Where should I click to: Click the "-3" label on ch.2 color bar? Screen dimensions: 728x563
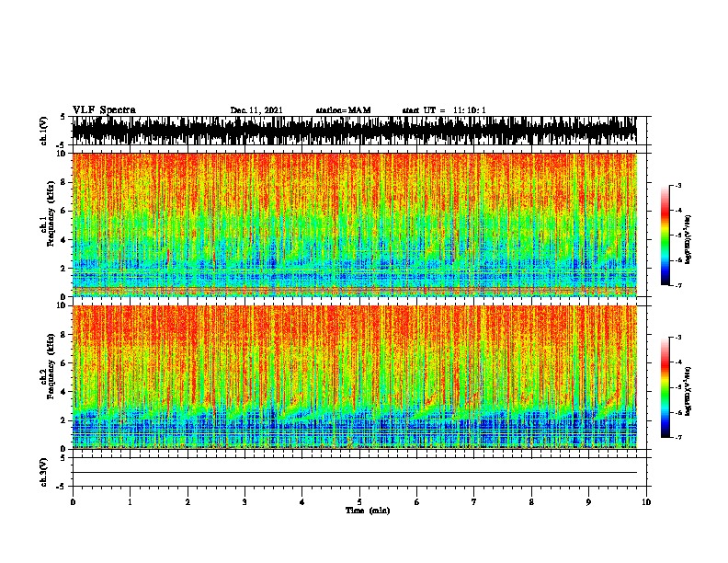pos(678,338)
